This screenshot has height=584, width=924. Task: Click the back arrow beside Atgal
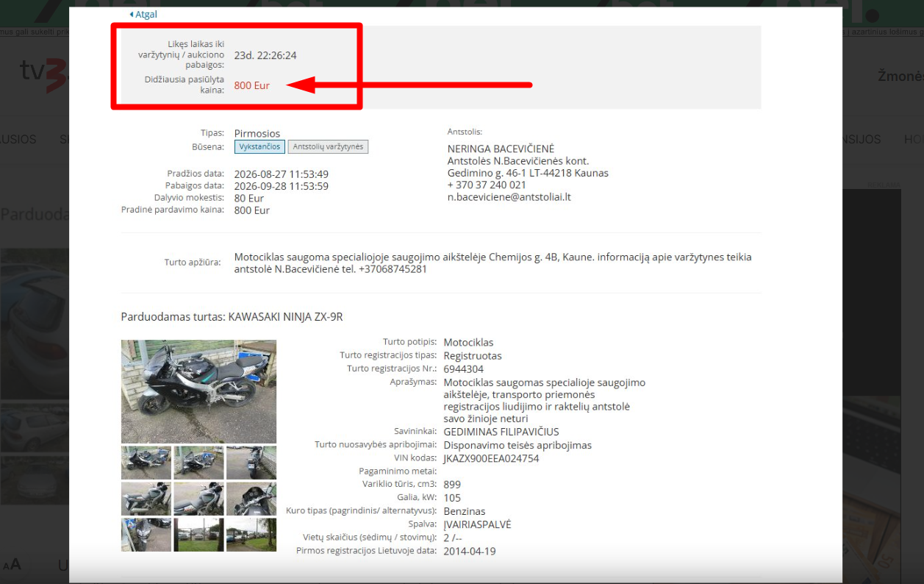point(132,14)
